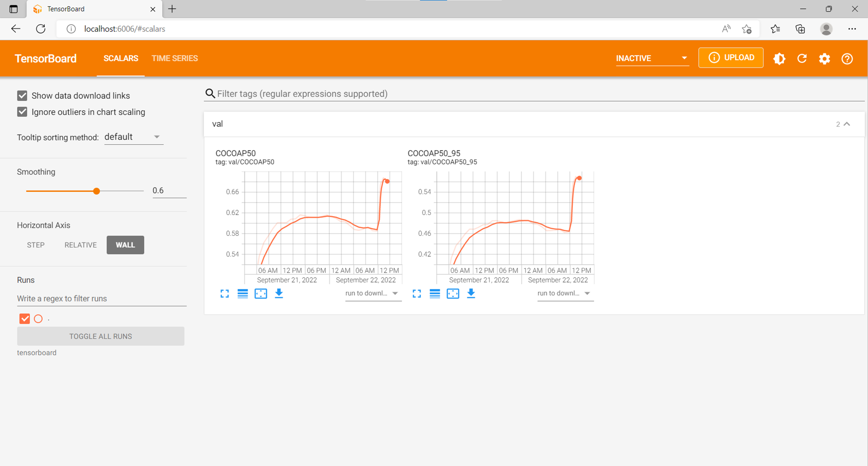868x466 pixels.
Task: Download COCOAP50_95 chart as SVG
Action: (471, 293)
